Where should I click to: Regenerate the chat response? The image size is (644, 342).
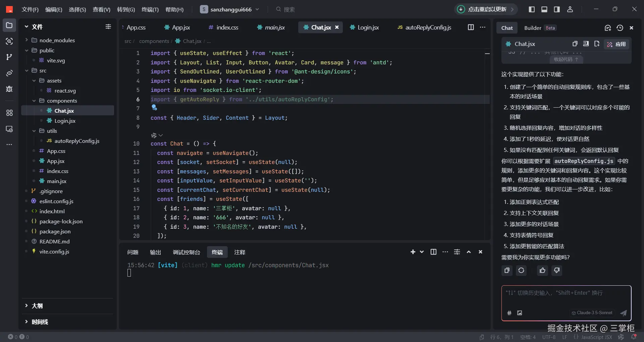[521, 271]
